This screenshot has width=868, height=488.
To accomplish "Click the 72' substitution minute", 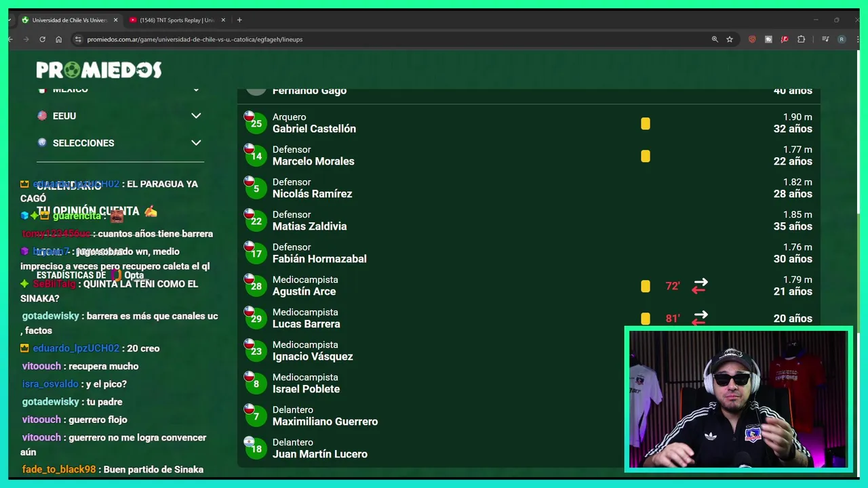I will click(x=673, y=286).
